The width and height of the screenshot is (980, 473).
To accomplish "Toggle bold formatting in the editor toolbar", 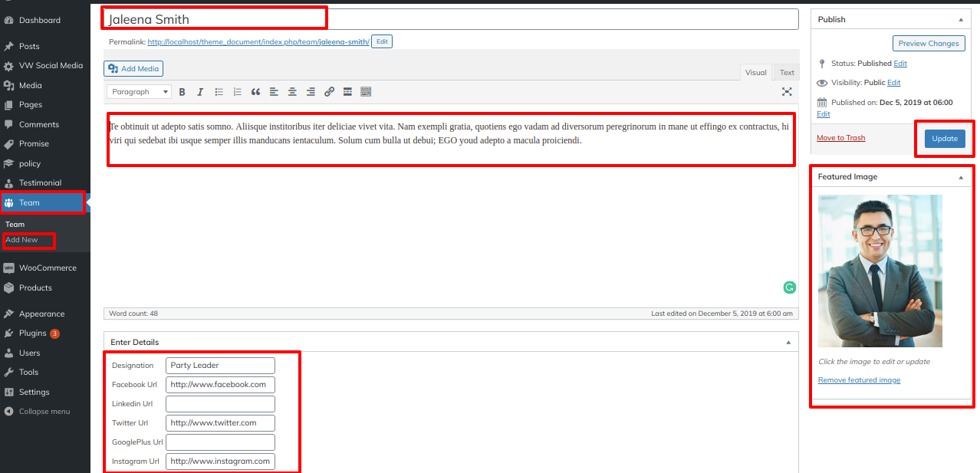I will pyautogui.click(x=183, y=92).
